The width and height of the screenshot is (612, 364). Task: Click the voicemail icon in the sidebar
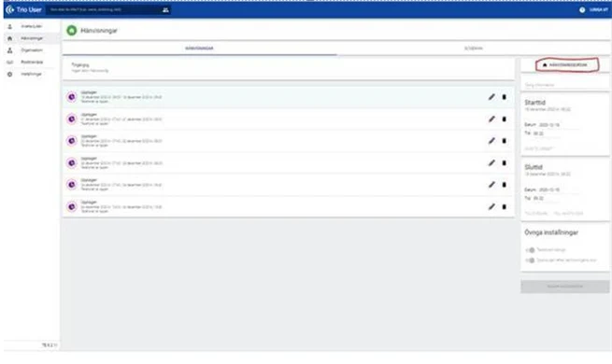click(x=9, y=63)
